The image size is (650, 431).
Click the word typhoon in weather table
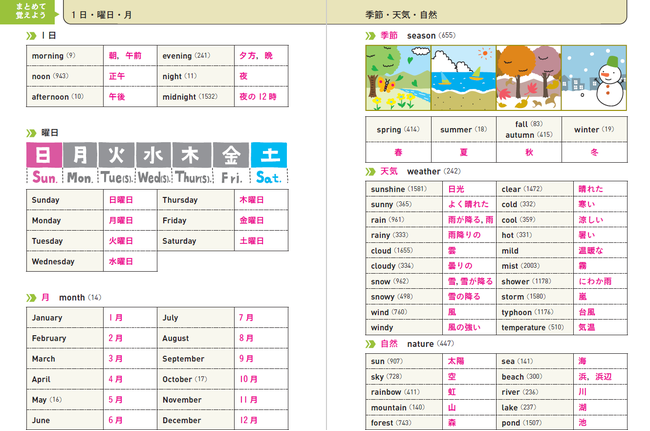coord(517,312)
